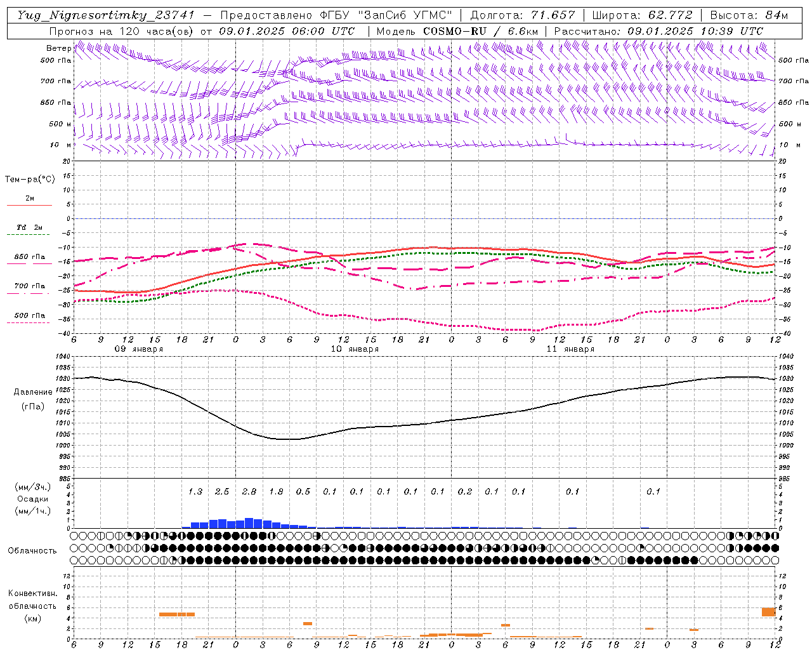Click the Облачность cloud cover label

[x=32, y=550]
